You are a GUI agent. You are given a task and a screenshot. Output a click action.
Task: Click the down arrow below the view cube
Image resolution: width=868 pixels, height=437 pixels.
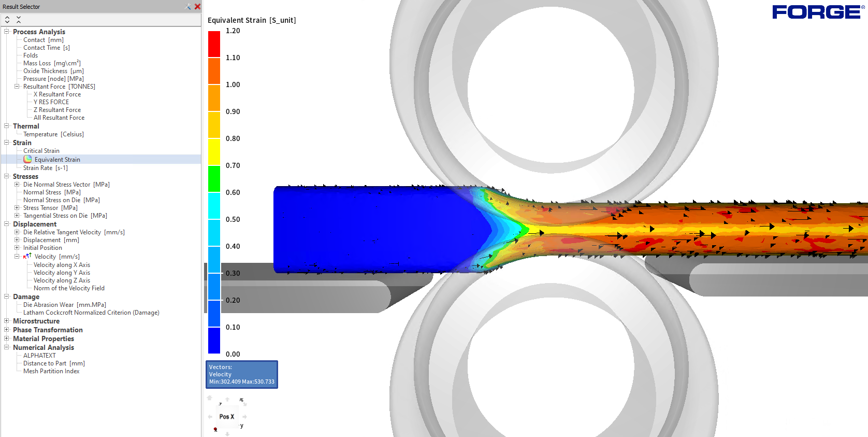[x=227, y=434]
